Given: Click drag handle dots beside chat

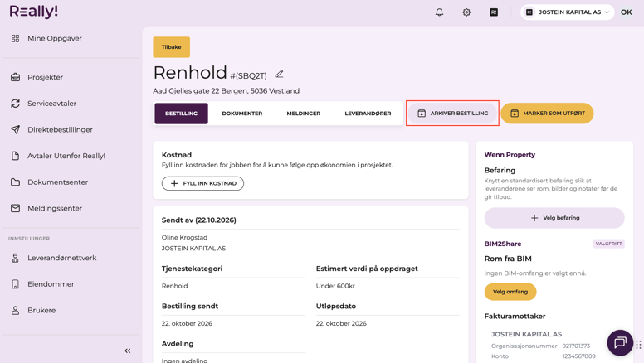Looking at the screenshot, I should pyautogui.click(x=639, y=345).
